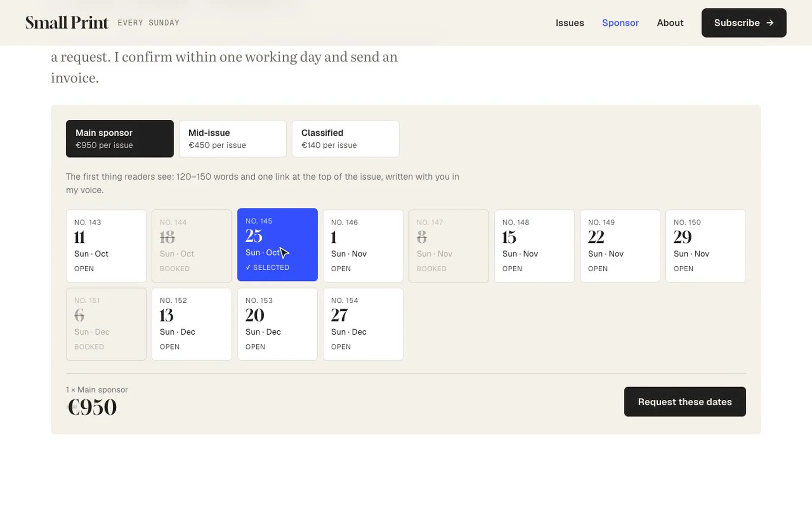This screenshot has width=812, height=508.
Task: Select issue No. 154 on 27 Dec
Action: pyautogui.click(x=363, y=324)
